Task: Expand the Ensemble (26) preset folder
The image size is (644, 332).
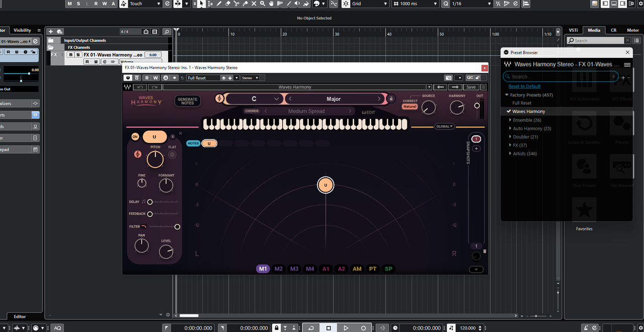Action: click(x=510, y=120)
